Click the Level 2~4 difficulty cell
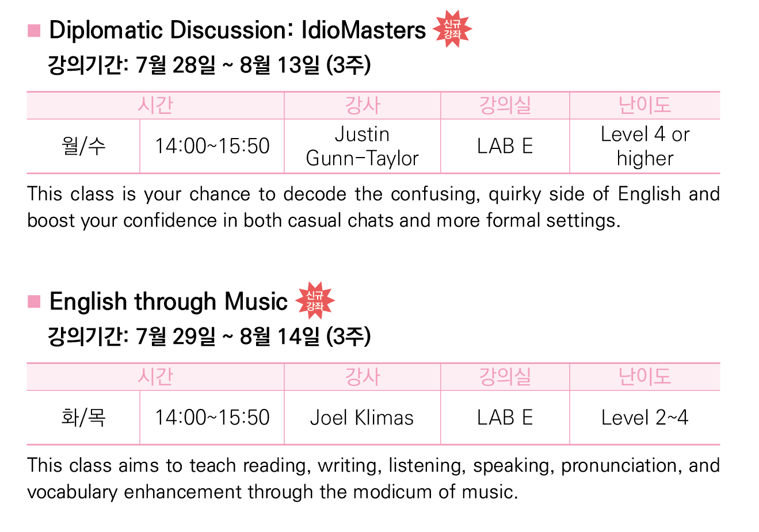Screen dimensions: 759x532 [x=644, y=418]
